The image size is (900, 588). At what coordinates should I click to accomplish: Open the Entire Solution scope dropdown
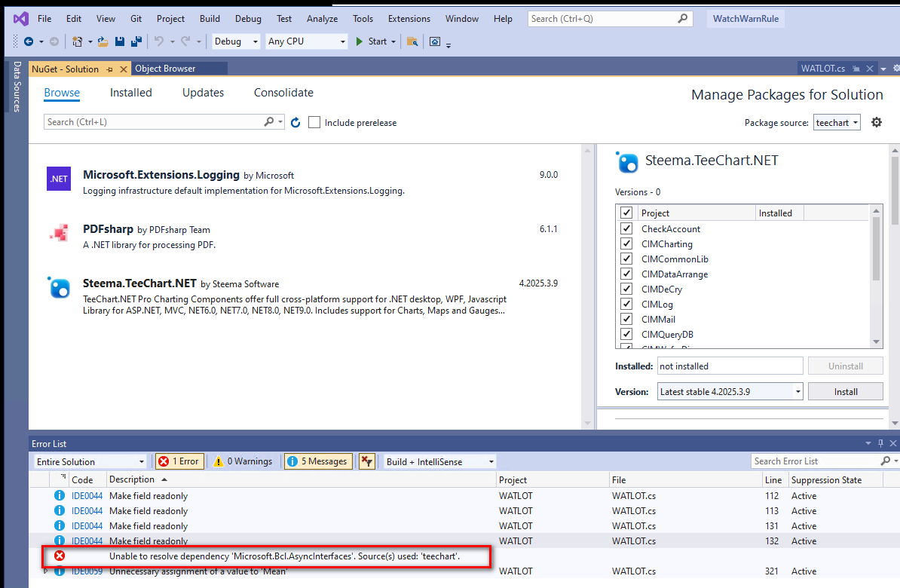(x=90, y=461)
